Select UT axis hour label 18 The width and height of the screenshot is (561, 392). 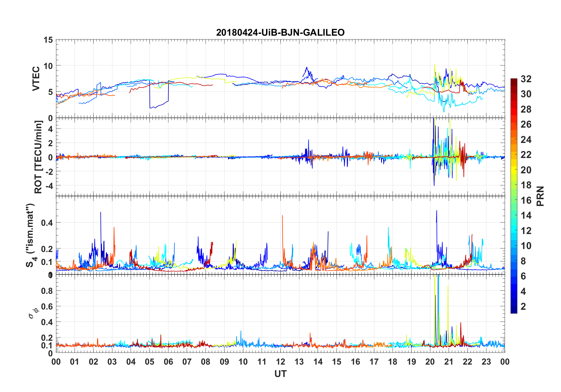click(x=393, y=362)
